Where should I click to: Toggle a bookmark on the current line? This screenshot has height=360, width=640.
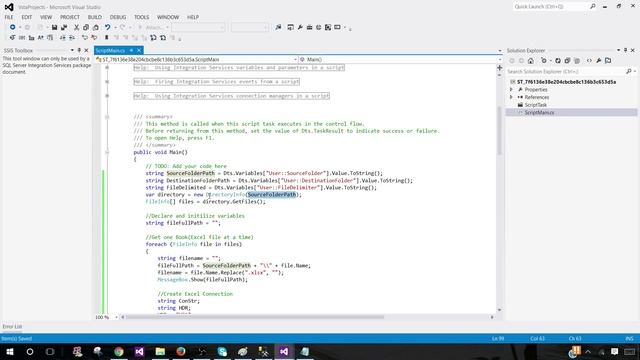[x=107, y=38]
